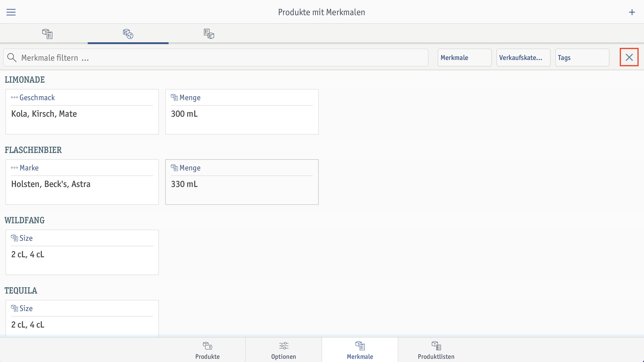Click the Marke options dots icon

pyautogui.click(x=14, y=168)
